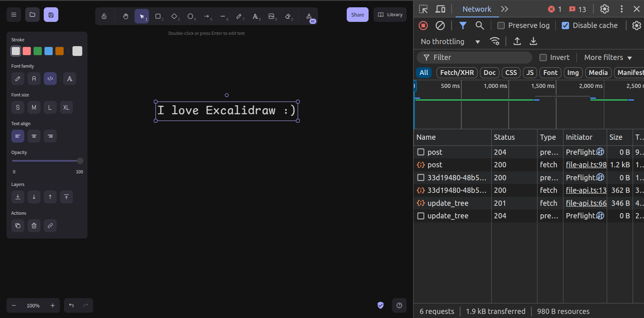Open the Library panel
This screenshot has height=318, width=644.
click(x=390, y=15)
